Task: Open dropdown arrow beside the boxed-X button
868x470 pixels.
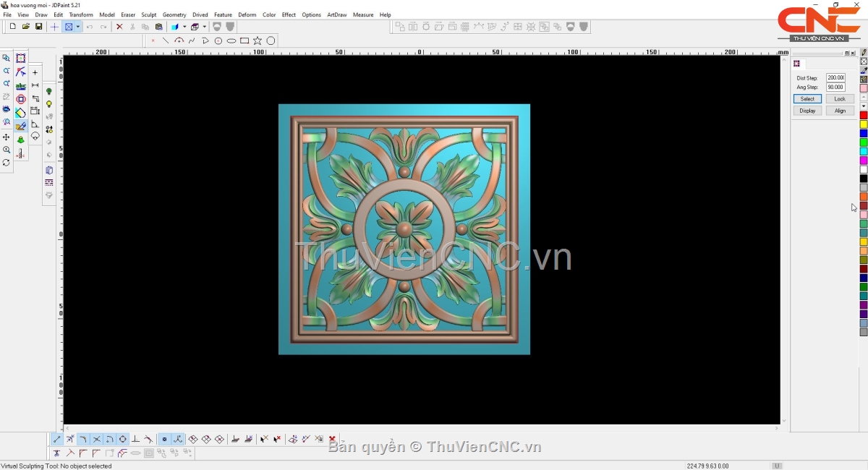Action: click(78, 27)
